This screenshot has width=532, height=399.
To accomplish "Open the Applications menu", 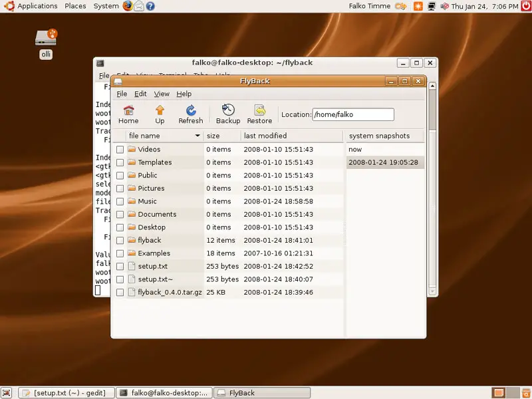I will pyautogui.click(x=37, y=6).
